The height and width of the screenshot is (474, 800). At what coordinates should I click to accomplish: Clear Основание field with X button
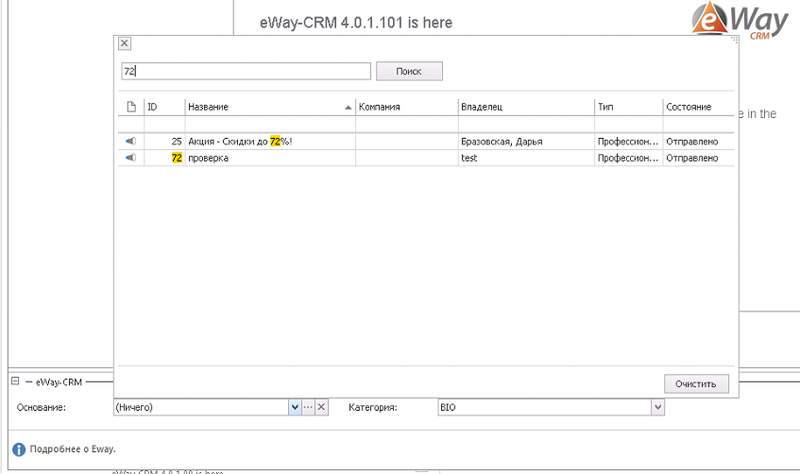(x=321, y=407)
